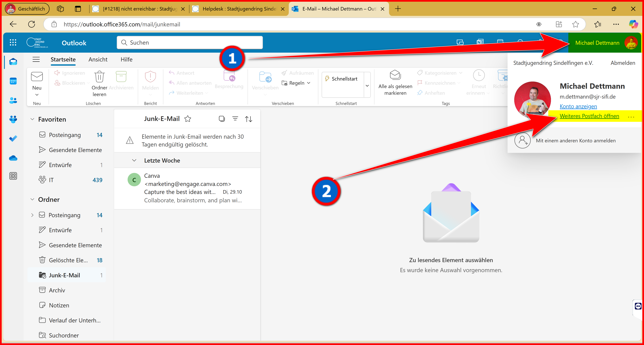
Task: Switch to the Ansicht ribbon tab
Action: (98, 59)
